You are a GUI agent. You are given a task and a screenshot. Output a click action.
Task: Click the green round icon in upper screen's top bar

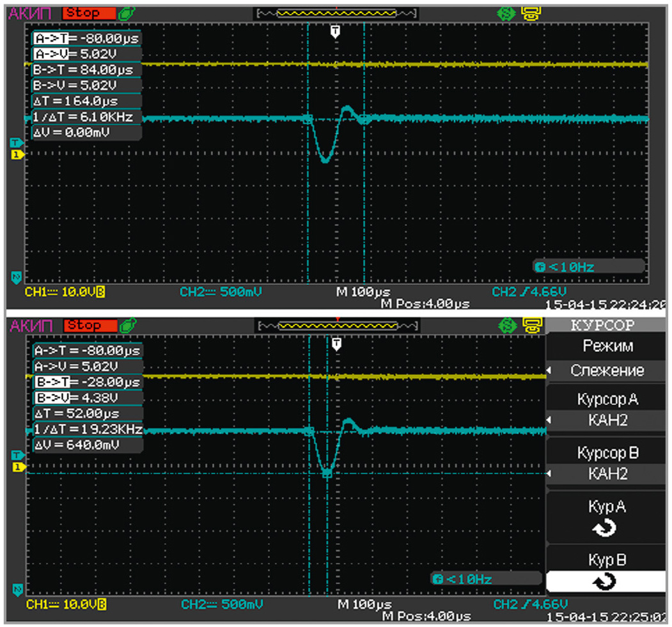coord(504,12)
